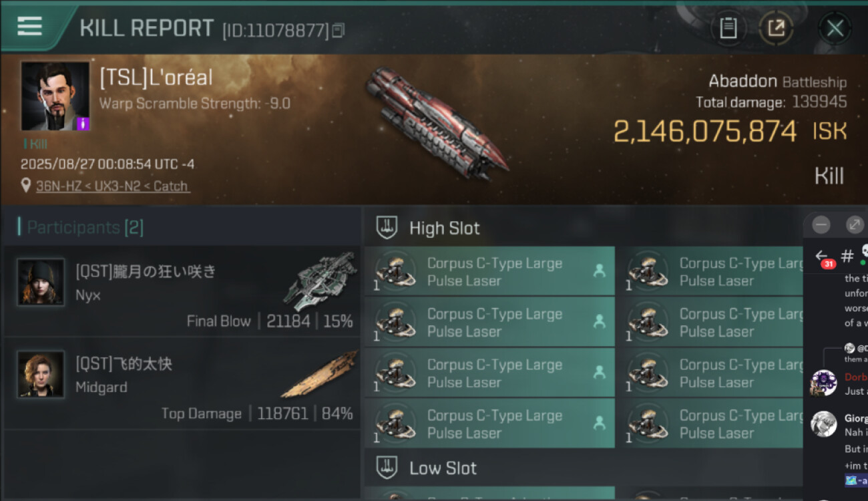Click the High Slot section icon

click(387, 228)
